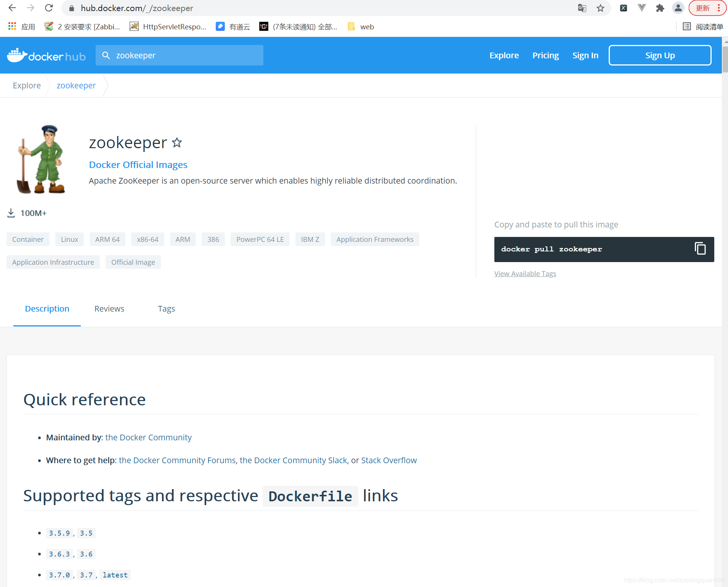Open the Google Translate page icon

point(582,8)
